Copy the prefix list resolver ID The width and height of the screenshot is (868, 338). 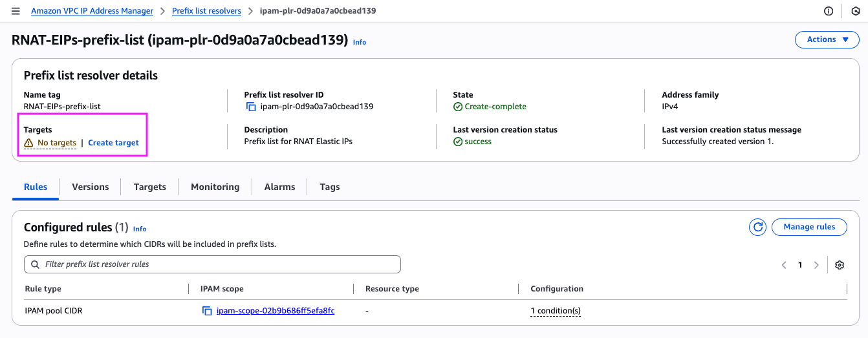click(x=251, y=107)
